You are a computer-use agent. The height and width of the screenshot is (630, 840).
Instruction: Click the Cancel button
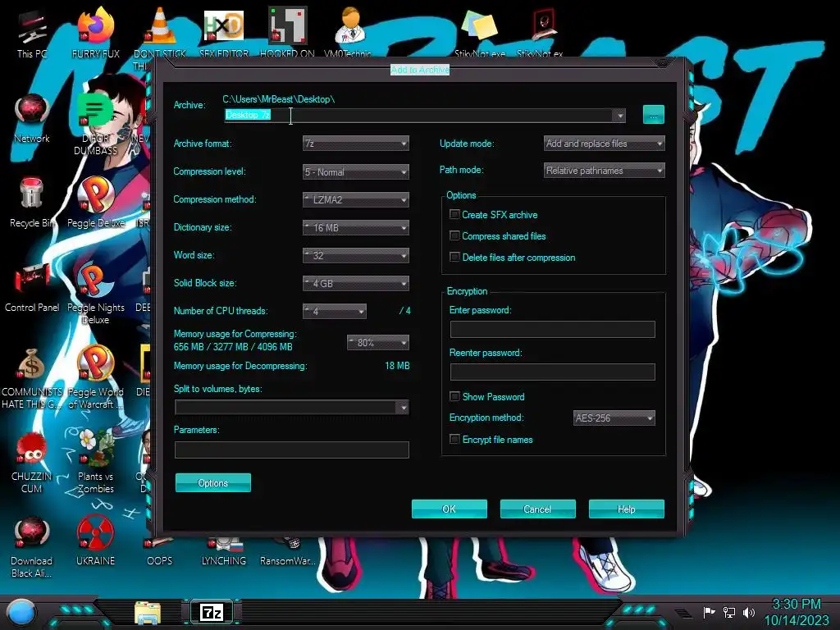tap(537, 509)
